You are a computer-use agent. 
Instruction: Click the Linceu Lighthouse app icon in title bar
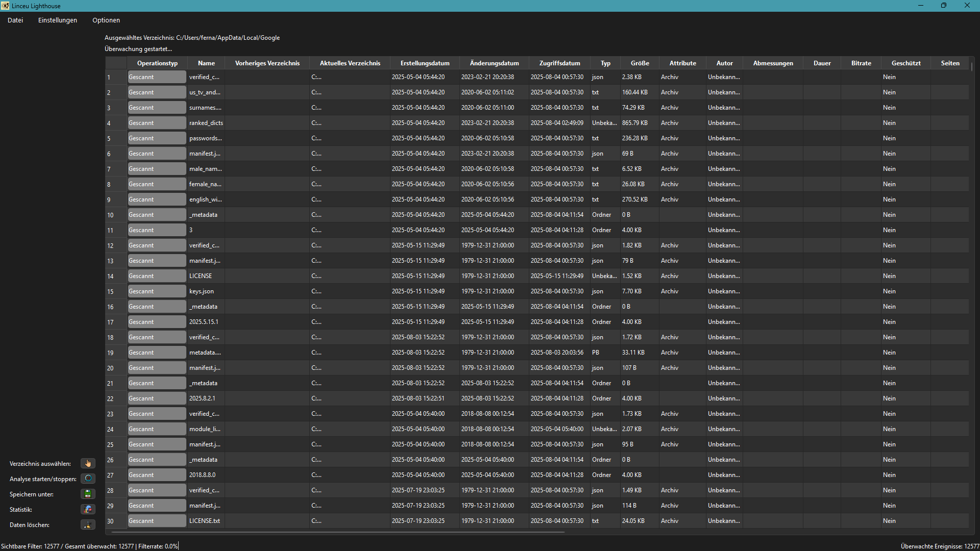[5, 6]
